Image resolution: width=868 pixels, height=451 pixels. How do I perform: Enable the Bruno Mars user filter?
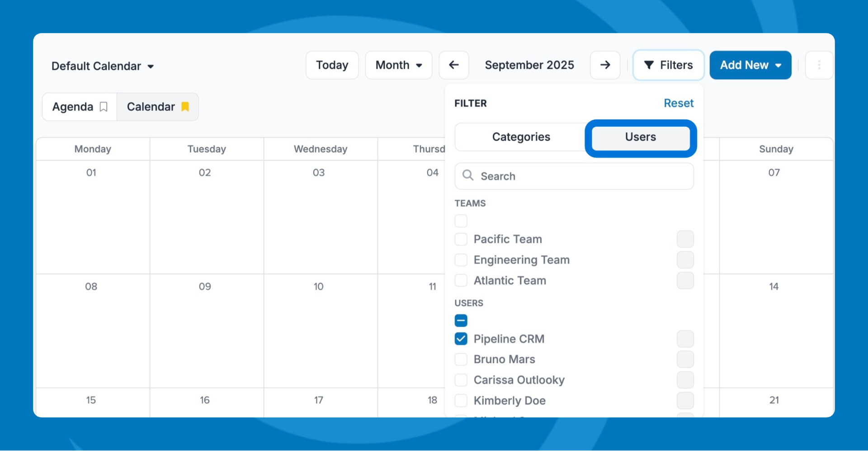click(461, 360)
